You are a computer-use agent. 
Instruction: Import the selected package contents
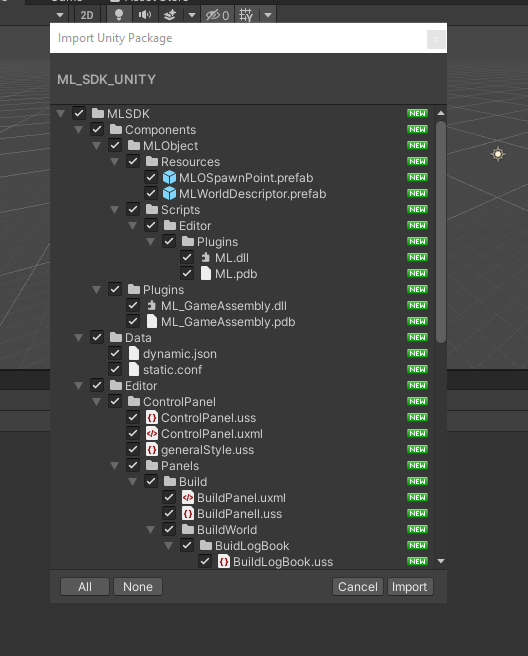pos(410,587)
